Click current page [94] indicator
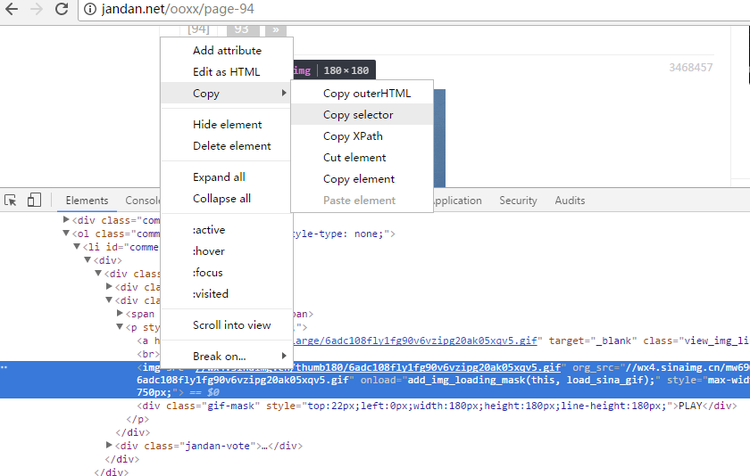750x476 pixels. click(x=199, y=30)
